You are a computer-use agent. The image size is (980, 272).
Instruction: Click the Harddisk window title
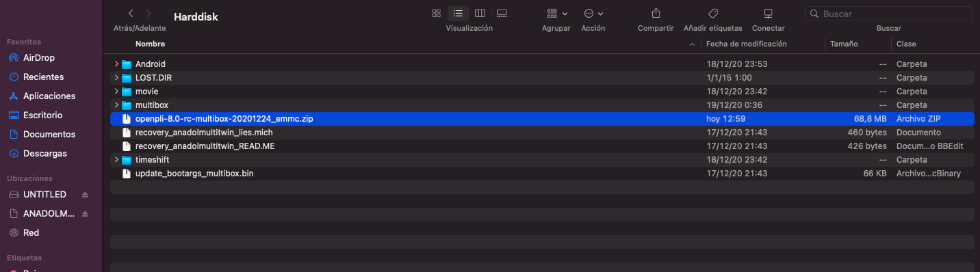point(196,16)
